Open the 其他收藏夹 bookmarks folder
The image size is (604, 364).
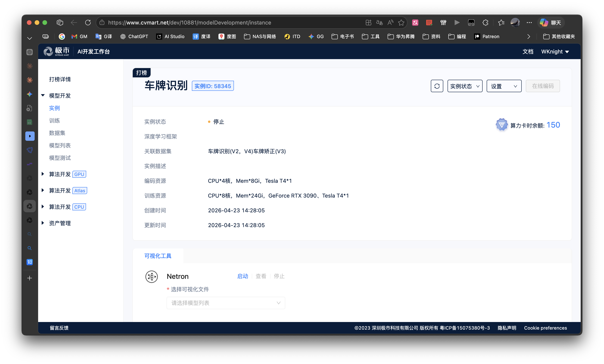(x=559, y=37)
